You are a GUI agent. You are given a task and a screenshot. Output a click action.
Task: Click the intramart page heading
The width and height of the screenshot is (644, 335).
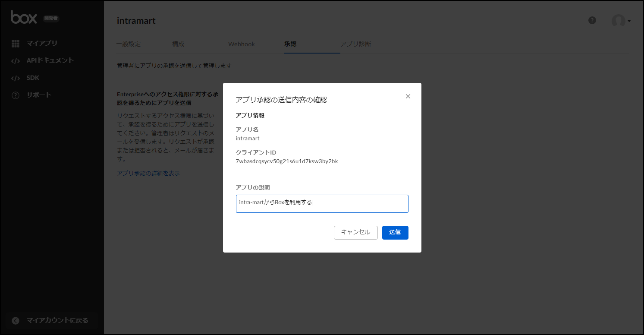coord(136,21)
